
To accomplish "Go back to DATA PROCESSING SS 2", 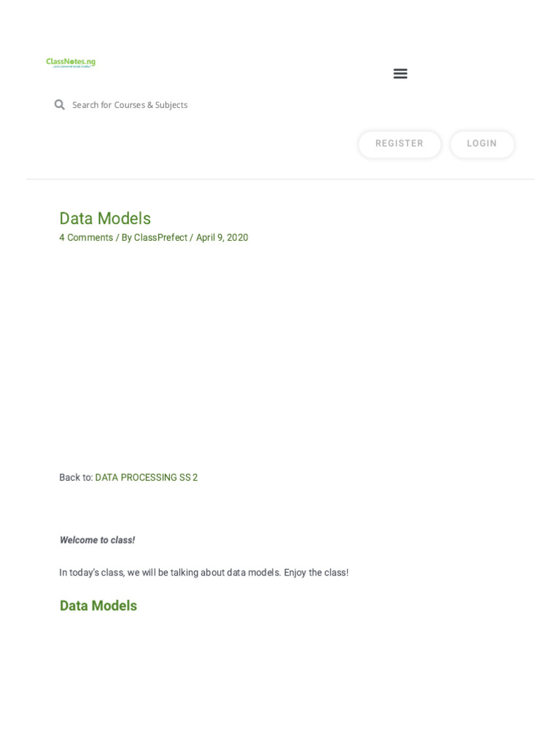I will 146,478.
